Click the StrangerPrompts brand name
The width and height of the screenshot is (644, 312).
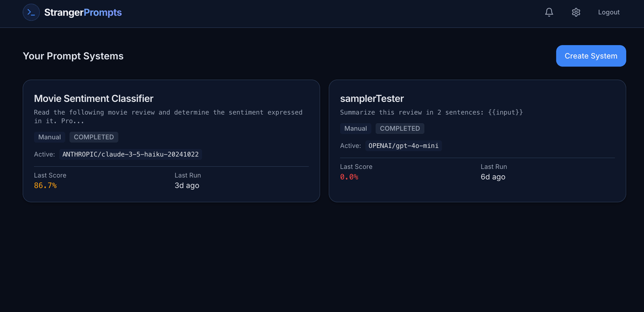[x=83, y=12]
